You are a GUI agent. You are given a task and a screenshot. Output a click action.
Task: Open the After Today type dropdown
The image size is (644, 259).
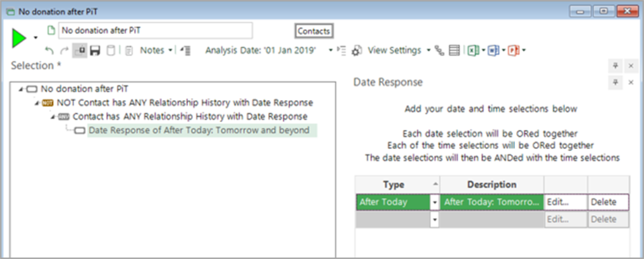click(x=434, y=202)
